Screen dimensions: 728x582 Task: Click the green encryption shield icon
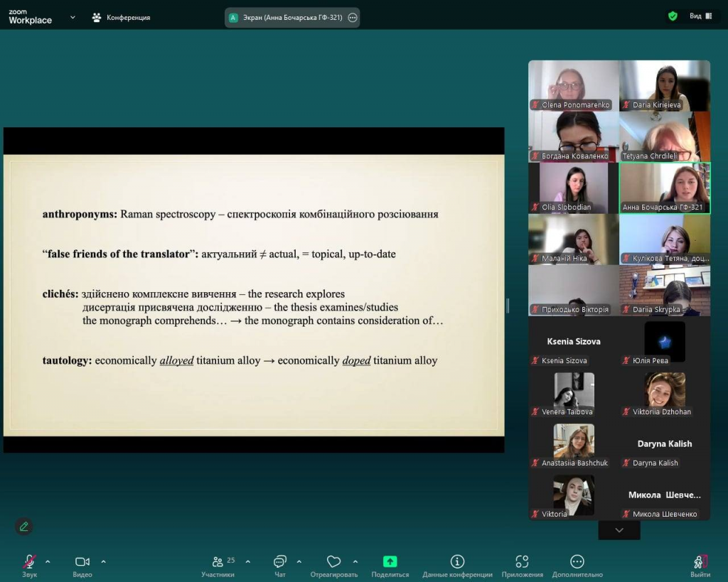tap(673, 16)
